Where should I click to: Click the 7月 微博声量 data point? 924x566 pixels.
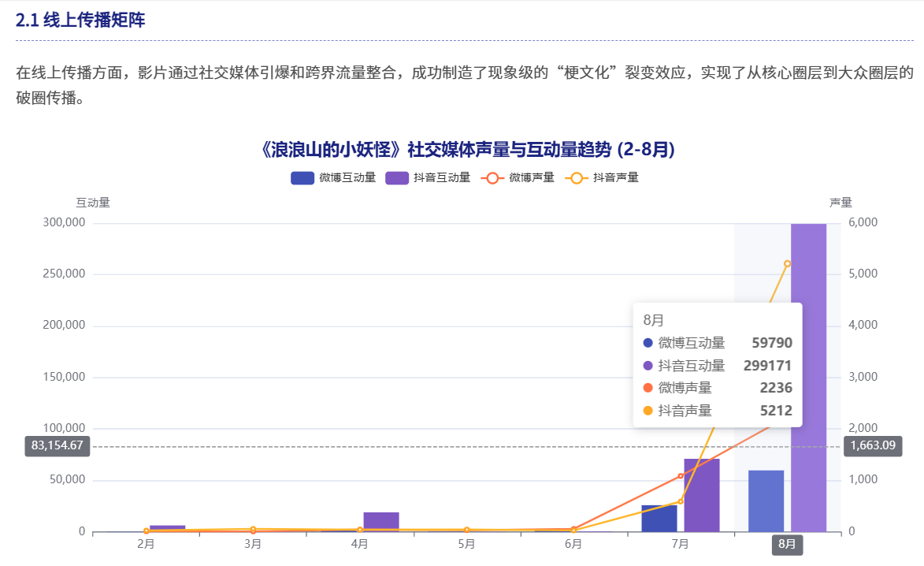click(681, 476)
